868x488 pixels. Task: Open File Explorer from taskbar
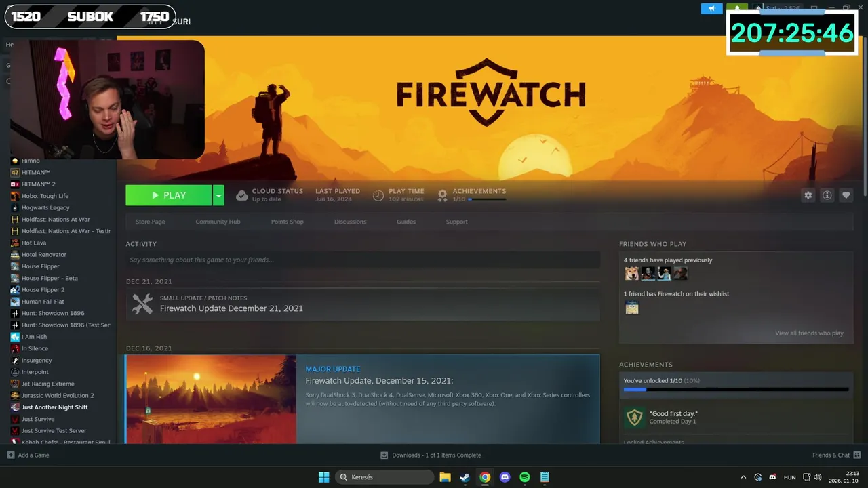tap(445, 477)
